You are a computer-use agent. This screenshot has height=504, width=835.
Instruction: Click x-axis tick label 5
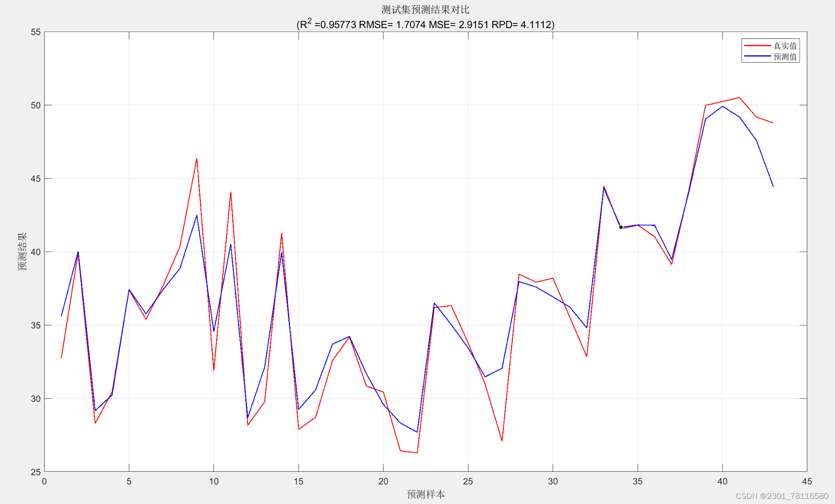(129, 481)
